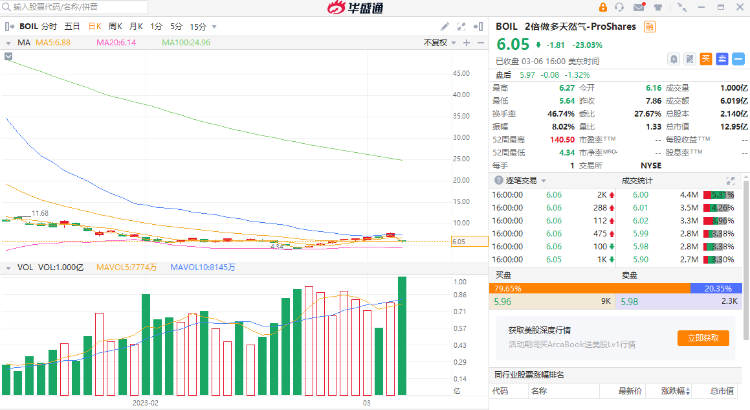The image size is (750, 410).
Task: Click the 换手率 value 46.74%
Action: (x=561, y=114)
